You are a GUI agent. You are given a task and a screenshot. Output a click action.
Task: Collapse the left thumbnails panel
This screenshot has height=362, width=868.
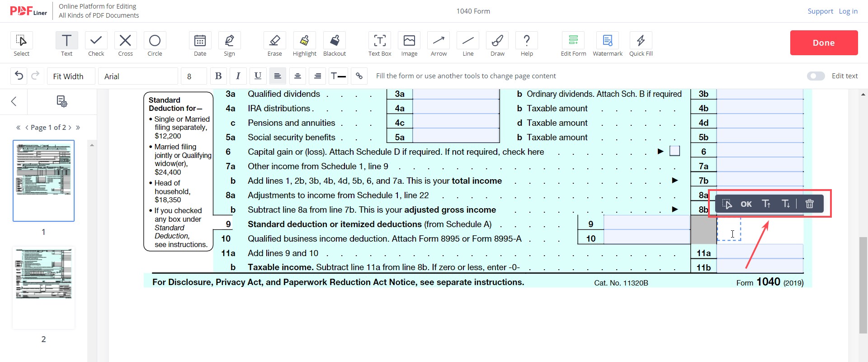click(x=14, y=101)
